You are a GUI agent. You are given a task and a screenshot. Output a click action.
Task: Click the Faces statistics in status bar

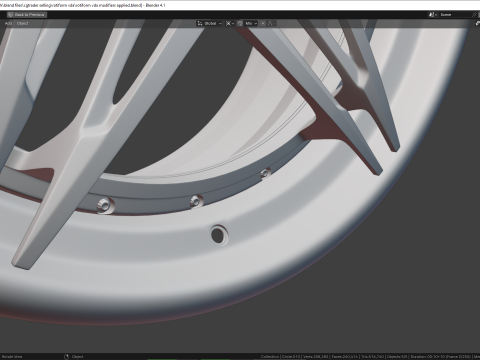coord(345,357)
